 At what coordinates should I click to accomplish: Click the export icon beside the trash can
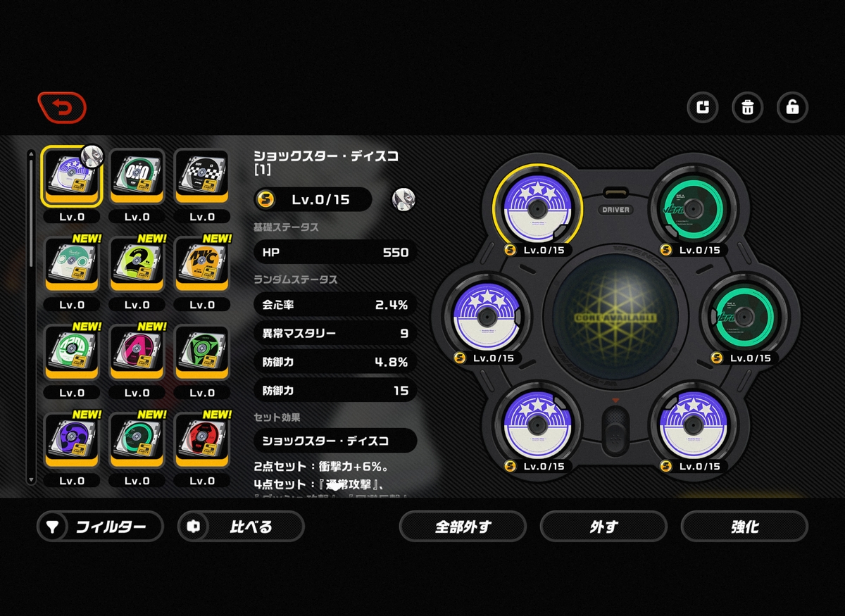(702, 108)
